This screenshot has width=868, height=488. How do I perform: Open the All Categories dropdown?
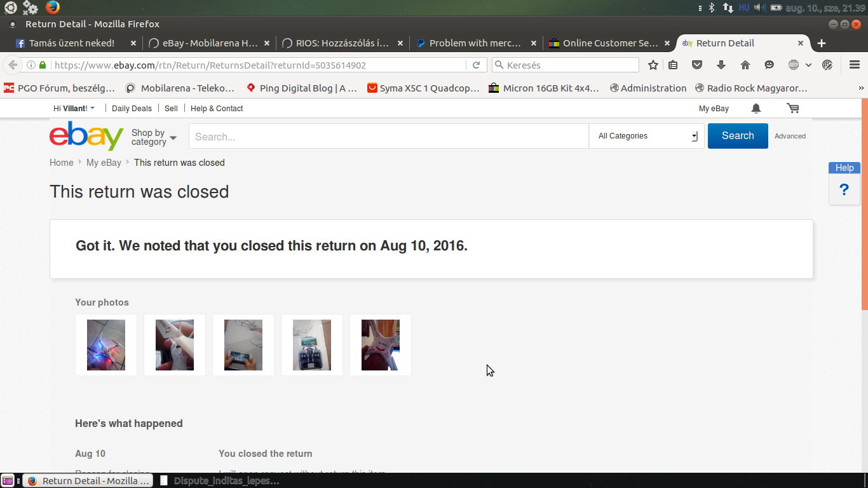[647, 136]
